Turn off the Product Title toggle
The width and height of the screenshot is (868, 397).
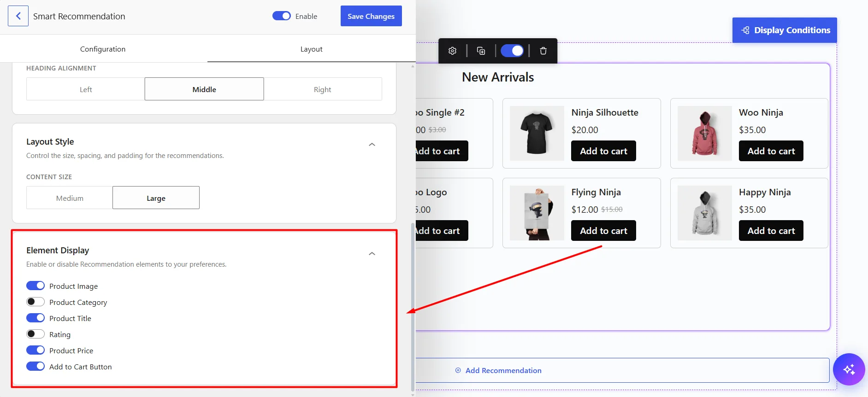[x=35, y=318]
